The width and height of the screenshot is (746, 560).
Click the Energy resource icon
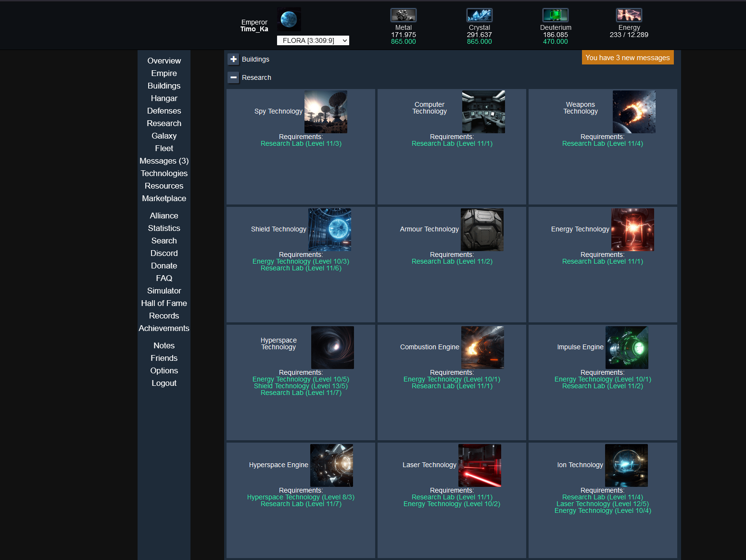point(629,15)
